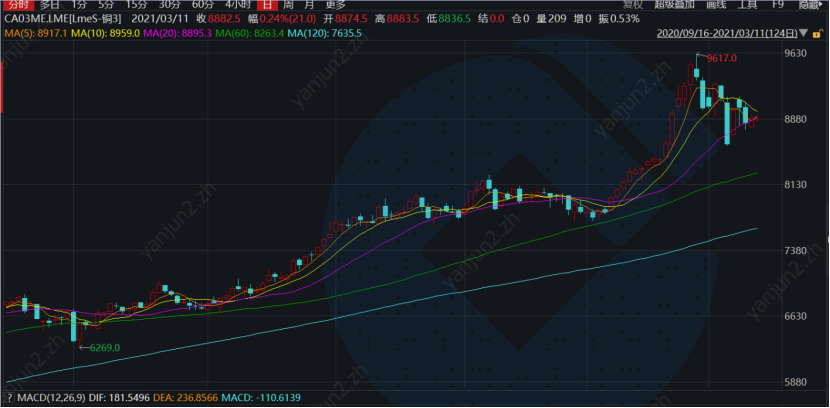Viewport: 830px width, 408px height.
Task: Click the MA(60): 8263.4 indicator label
Action: [x=250, y=33]
